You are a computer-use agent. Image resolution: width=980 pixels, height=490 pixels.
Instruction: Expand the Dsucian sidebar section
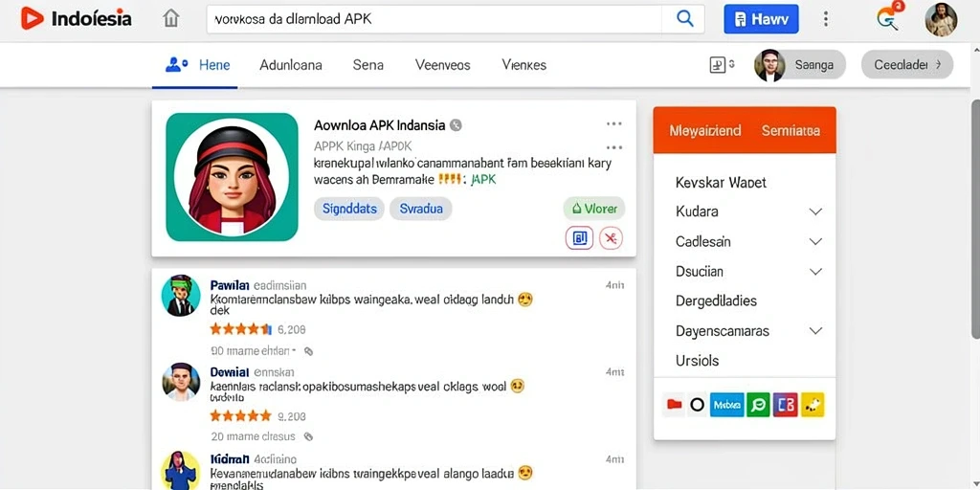(x=815, y=271)
